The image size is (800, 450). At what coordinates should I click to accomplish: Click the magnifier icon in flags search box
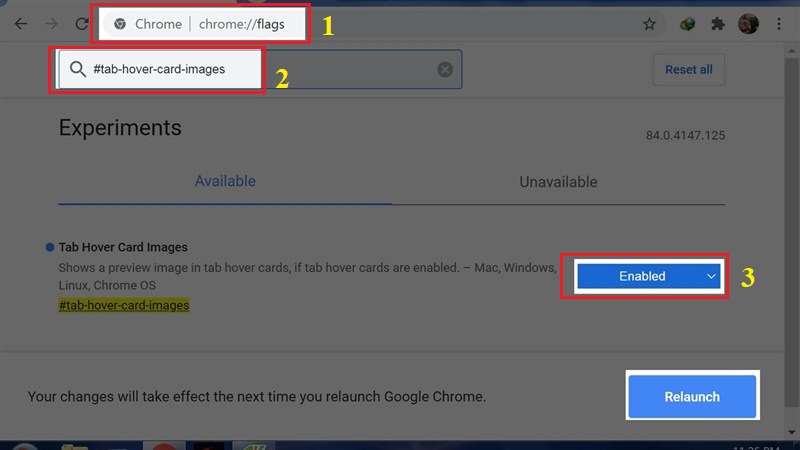pos(78,69)
